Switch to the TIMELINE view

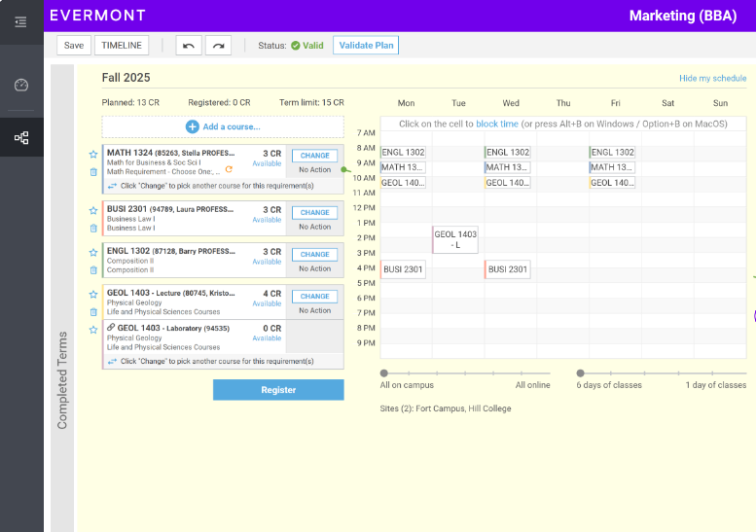point(122,46)
